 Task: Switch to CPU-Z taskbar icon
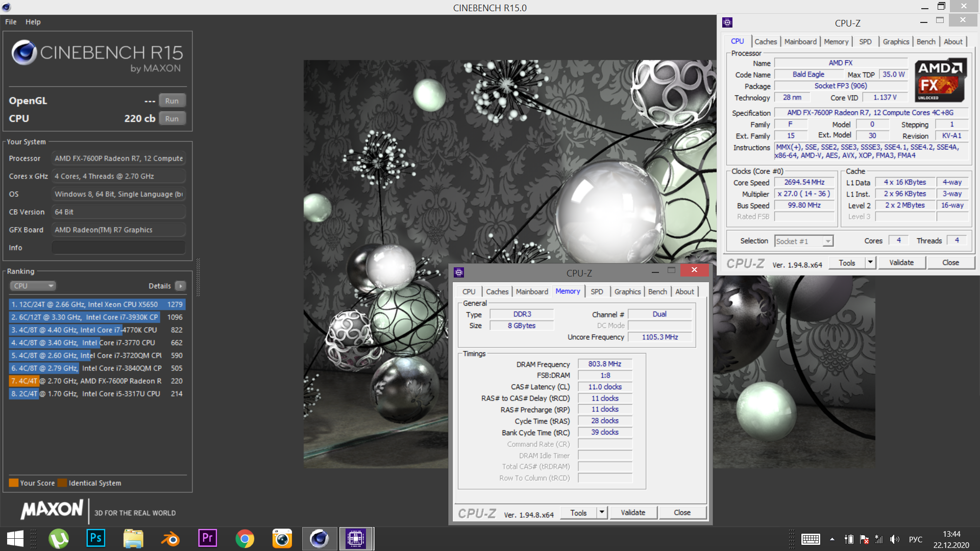click(x=356, y=539)
